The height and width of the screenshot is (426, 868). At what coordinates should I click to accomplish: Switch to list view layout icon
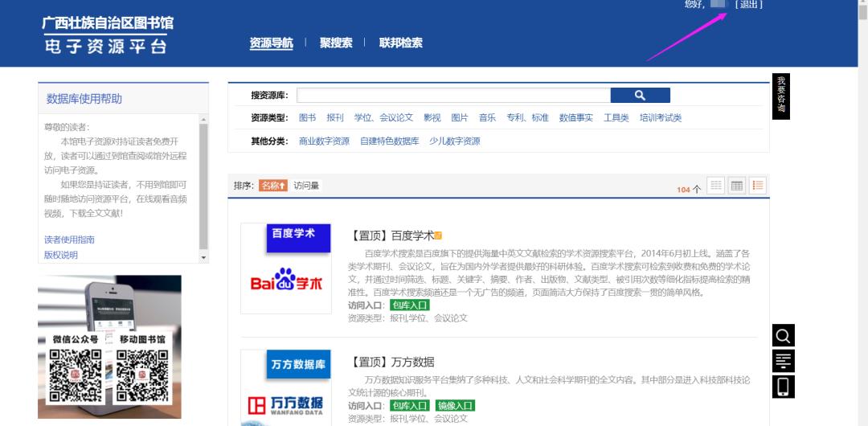point(758,186)
